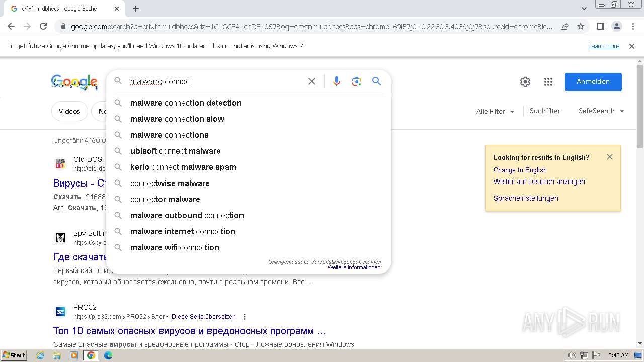Select the Videos filter chip

click(x=69, y=111)
